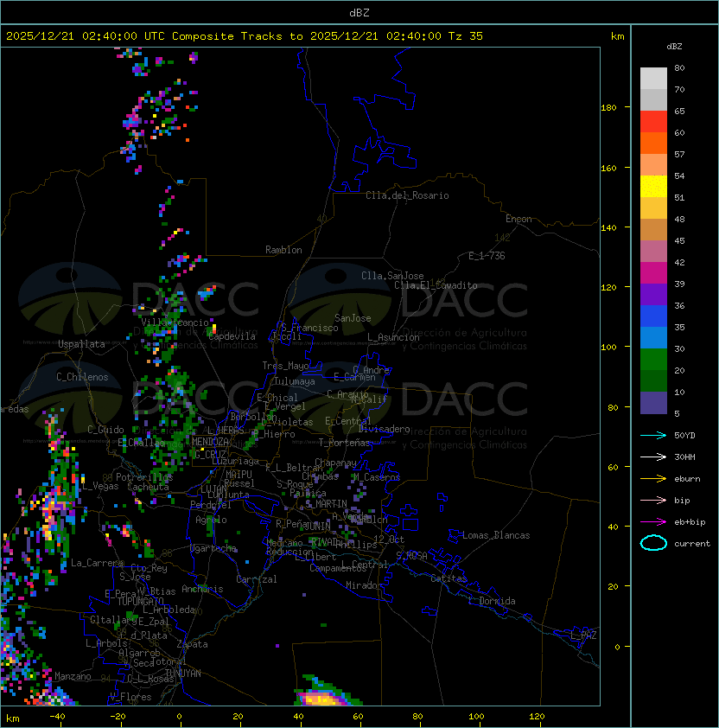This screenshot has width=719, height=728.
Task: Click the 'Composite Tracks to' header text
Action: (x=237, y=36)
